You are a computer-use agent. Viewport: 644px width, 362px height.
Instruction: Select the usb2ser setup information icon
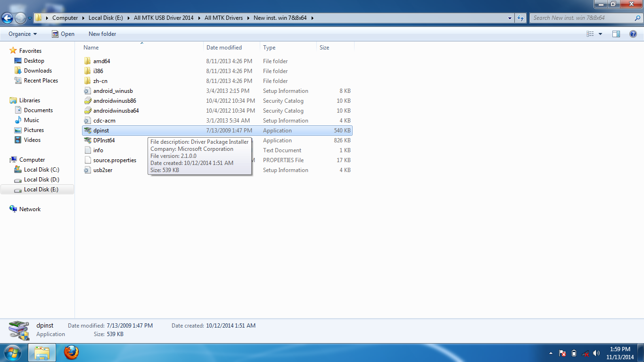point(87,170)
